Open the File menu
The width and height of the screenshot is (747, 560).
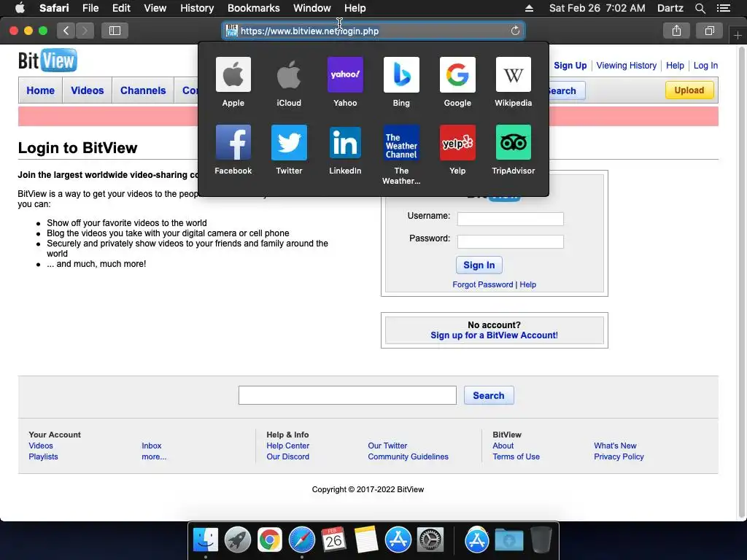[90, 8]
